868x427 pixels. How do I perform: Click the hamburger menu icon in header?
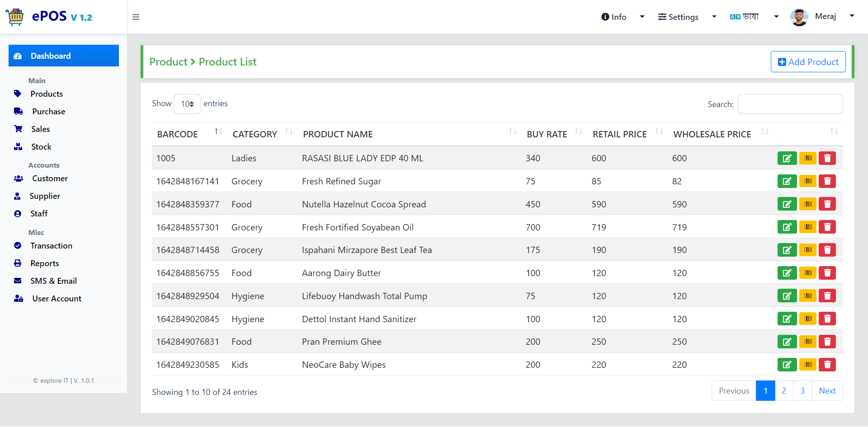coord(136,17)
